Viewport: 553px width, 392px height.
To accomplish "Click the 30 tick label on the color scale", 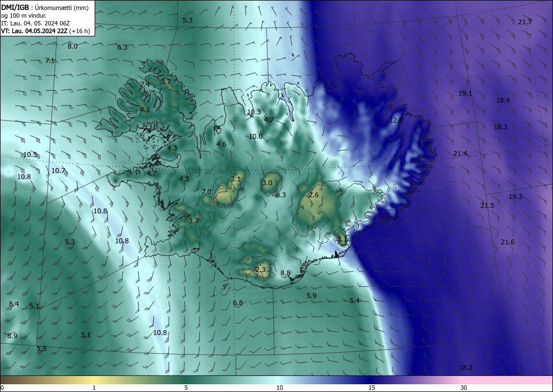I will click(464, 388).
